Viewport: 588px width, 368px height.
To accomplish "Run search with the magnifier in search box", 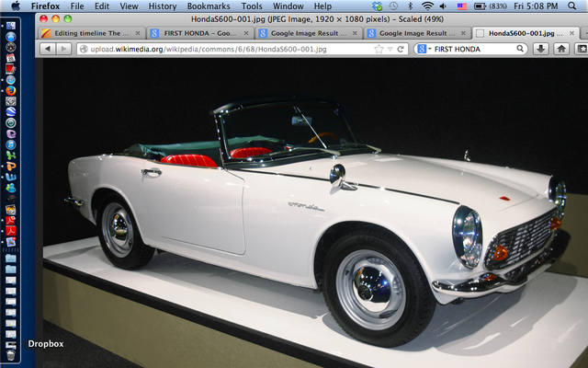I will point(520,49).
